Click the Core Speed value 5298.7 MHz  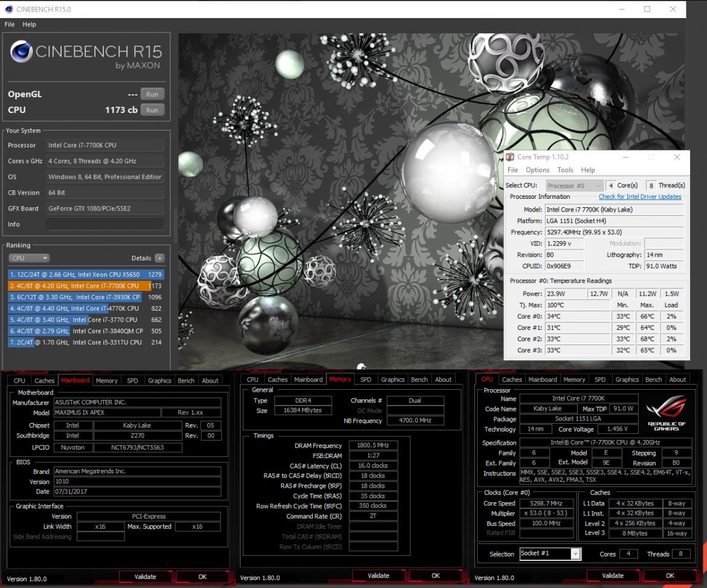pos(546,503)
